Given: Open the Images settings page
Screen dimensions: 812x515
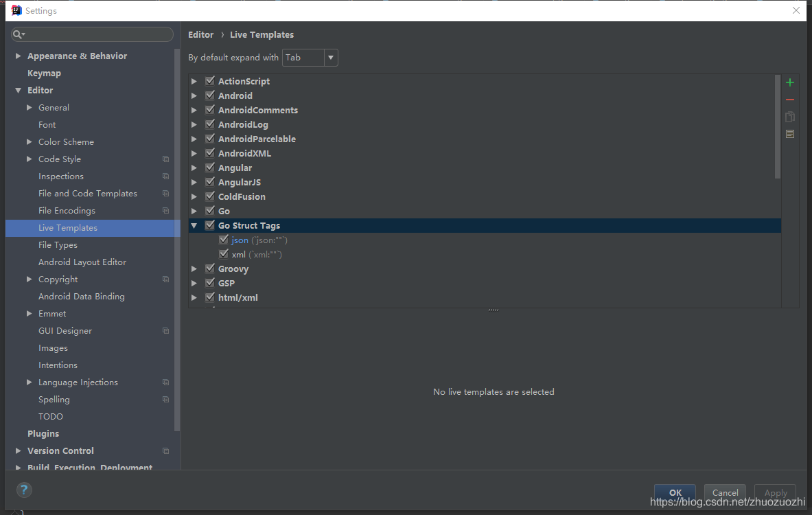Looking at the screenshot, I should point(53,348).
